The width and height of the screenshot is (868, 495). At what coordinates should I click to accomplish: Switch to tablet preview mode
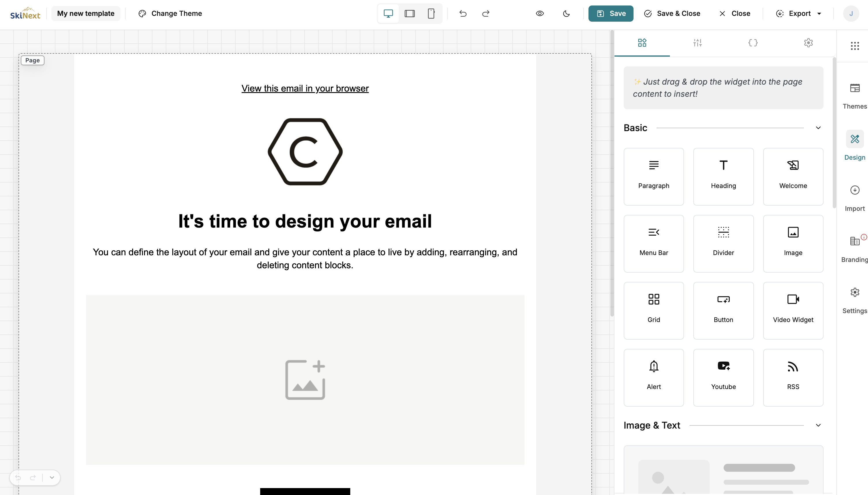point(409,14)
